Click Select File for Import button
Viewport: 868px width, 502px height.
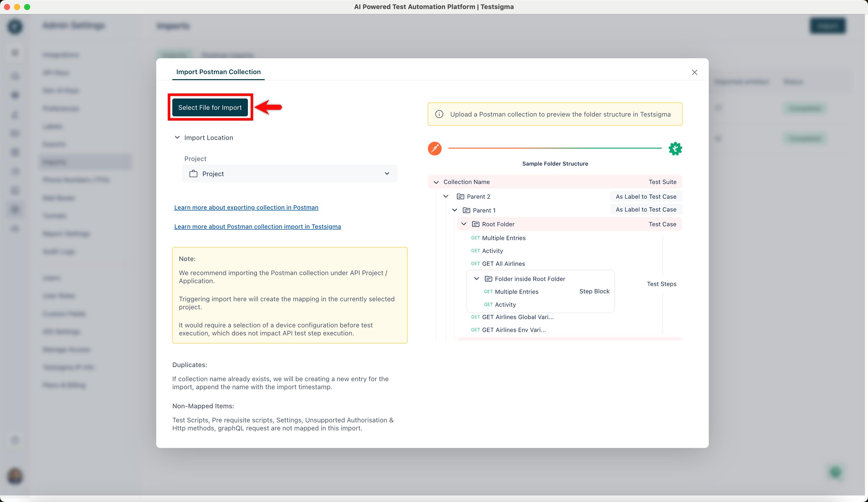tap(210, 108)
